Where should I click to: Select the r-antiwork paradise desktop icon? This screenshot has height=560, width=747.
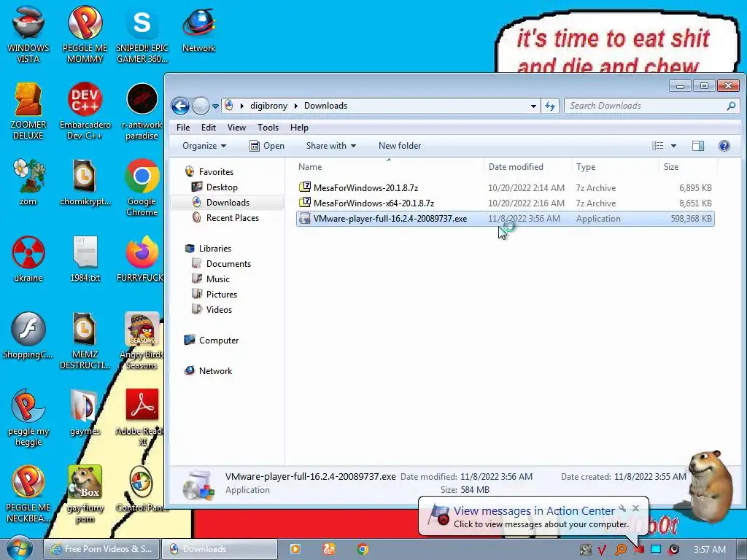click(x=142, y=111)
